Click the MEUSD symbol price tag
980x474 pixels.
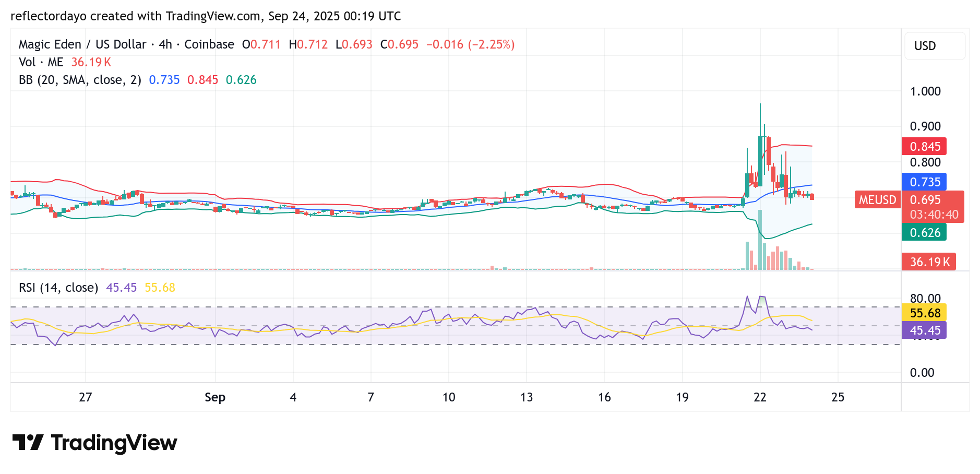878,200
